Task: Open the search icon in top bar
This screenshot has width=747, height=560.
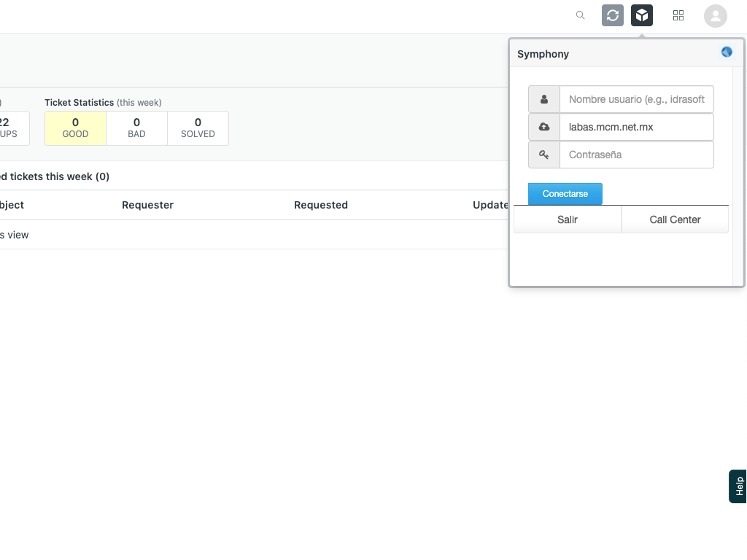Action: click(580, 15)
